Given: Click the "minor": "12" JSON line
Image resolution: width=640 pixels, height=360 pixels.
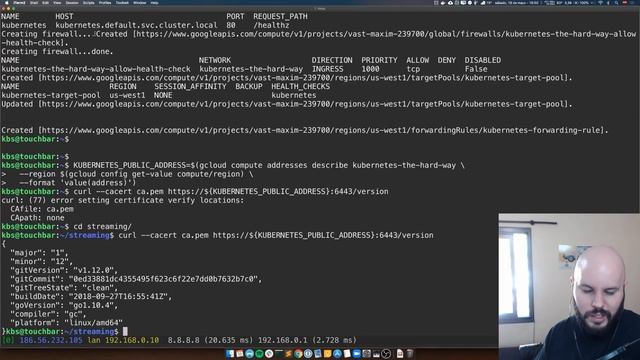Looking at the screenshot, I should click(x=41, y=262).
